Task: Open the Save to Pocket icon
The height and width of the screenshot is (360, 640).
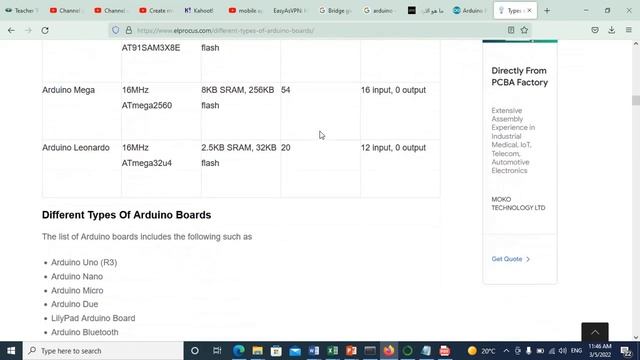Action: tap(595, 30)
